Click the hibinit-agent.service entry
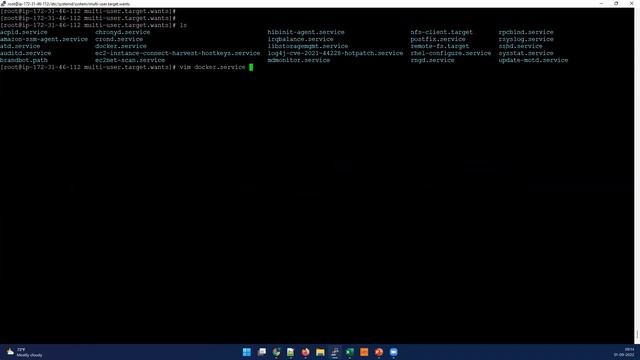 point(306,32)
